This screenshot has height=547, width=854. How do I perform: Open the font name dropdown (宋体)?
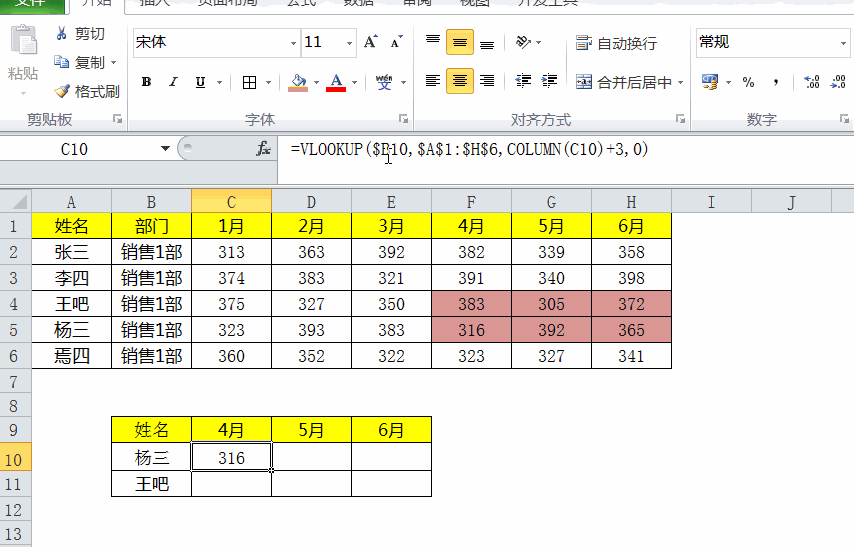293,42
